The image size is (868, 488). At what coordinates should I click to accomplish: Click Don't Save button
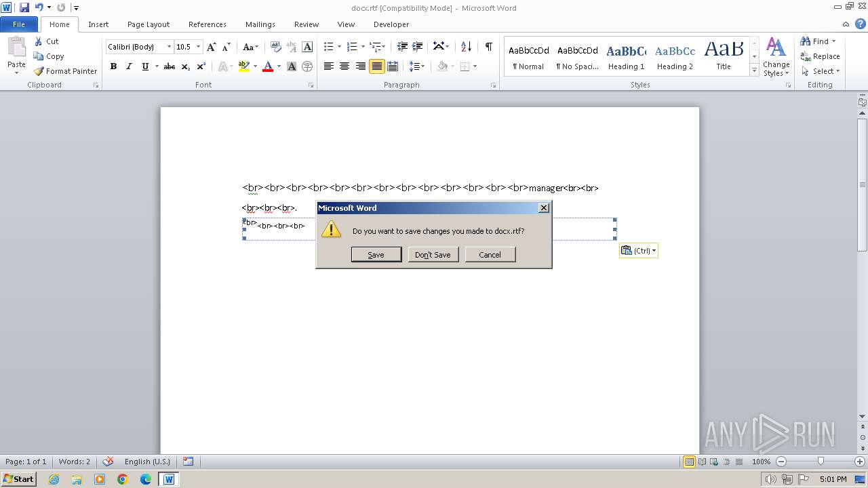(433, 254)
